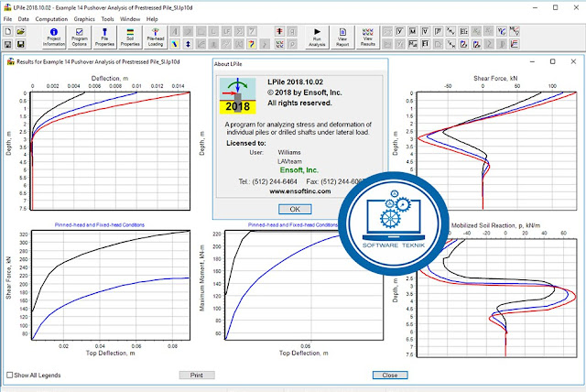Click the Close button in results window

tap(390, 376)
